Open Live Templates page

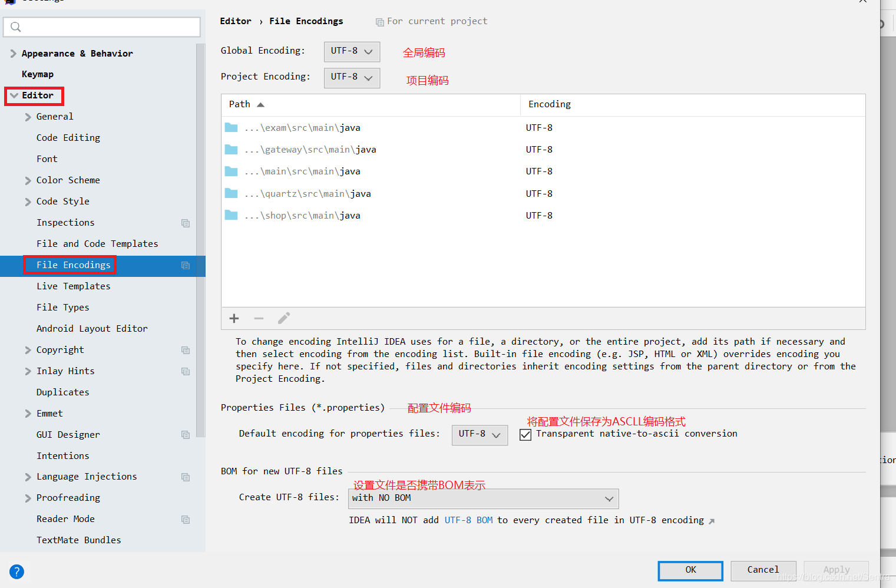pos(74,286)
